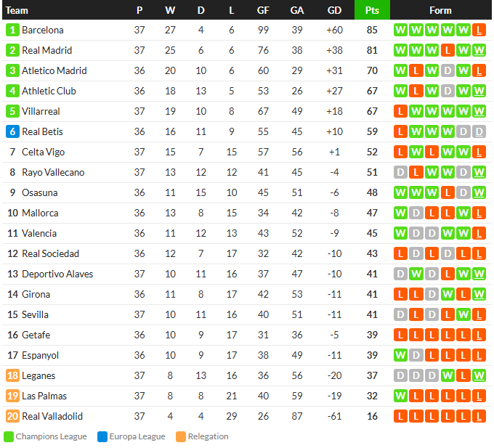
Task: Click Barcelona's green position 1 badge
Action: click(12, 30)
